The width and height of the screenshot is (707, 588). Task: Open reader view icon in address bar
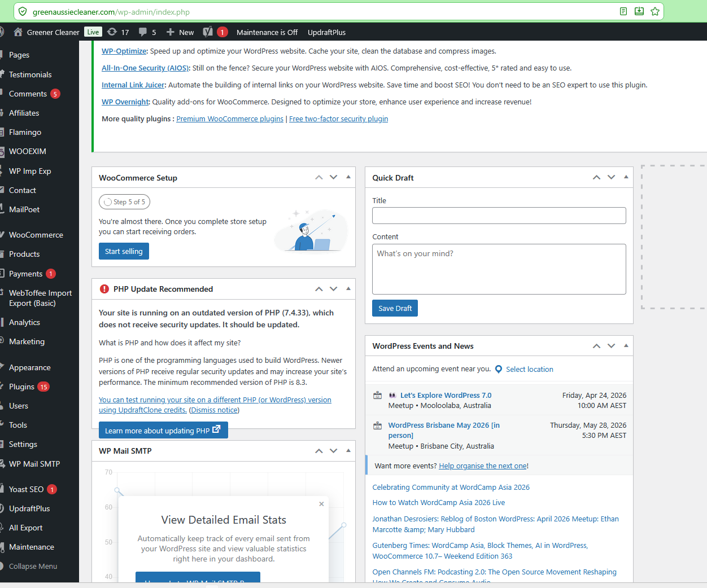(623, 11)
